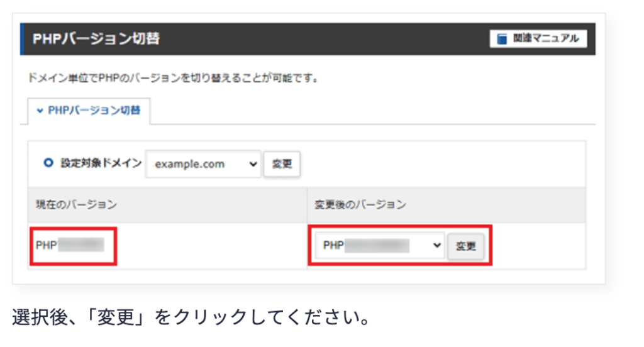Click the 設定対象ドメイン label text

point(101,163)
